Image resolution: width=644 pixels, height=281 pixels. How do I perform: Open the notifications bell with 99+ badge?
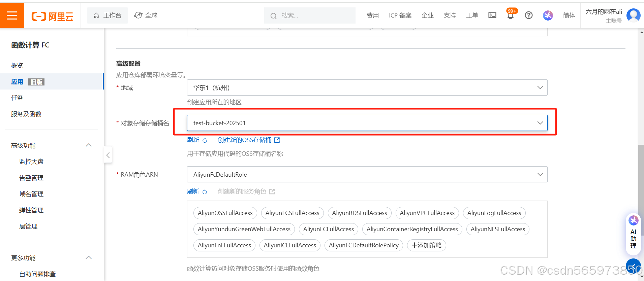coord(511,15)
